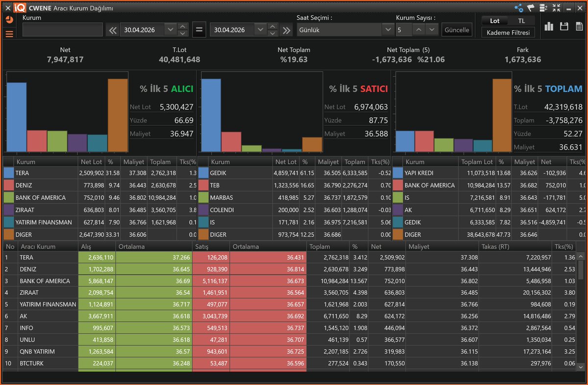The image size is (588, 385).
Task: Click the equals sign date sync button
Action: 199,30
